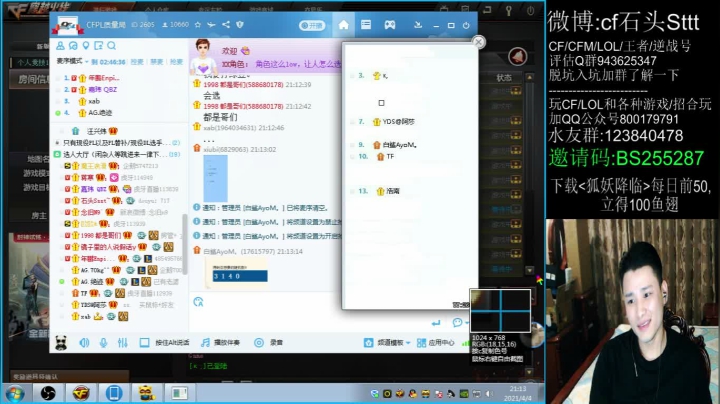Viewport: 720px width, 404px height.
Task: Click the airplane icon beside the star
Action: (x=211, y=25)
